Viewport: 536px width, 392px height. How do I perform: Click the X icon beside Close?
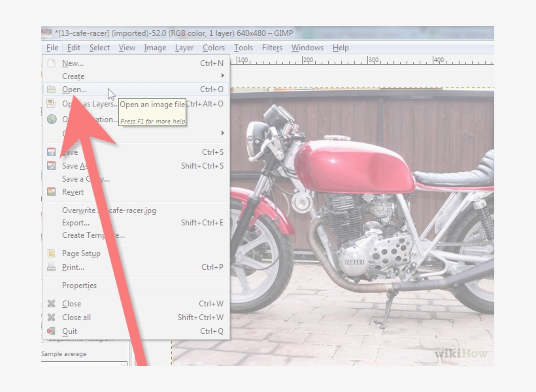[x=52, y=304]
